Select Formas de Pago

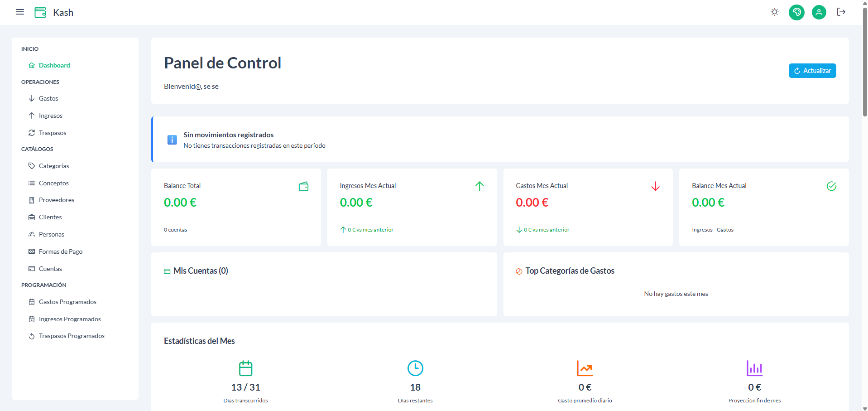[61, 251]
